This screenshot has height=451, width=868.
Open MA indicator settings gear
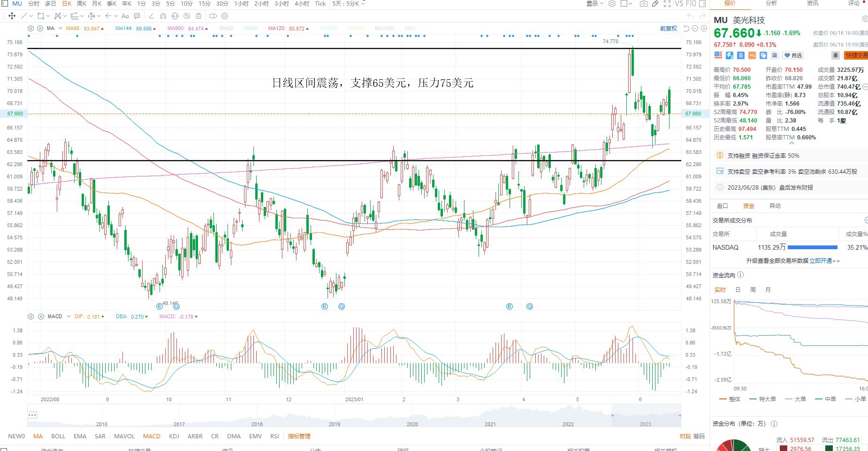(30, 28)
